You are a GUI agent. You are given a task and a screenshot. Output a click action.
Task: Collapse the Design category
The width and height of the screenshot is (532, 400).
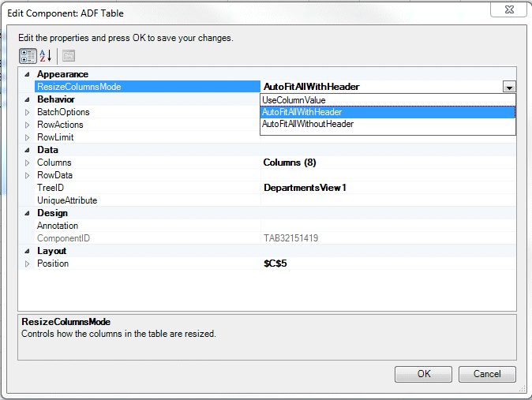pyautogui.click(x=27, y=213)
